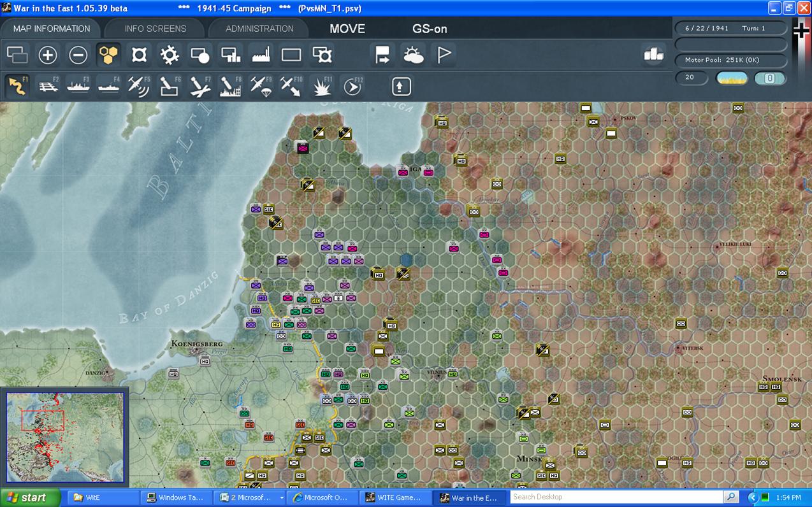Toggle the empty rectangle overlay icon
The image size is (812, 507).
click(291, 55)
